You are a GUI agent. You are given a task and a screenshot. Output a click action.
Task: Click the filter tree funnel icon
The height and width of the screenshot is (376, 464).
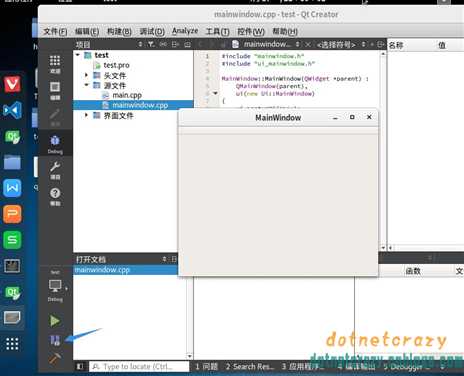point(151,44)
